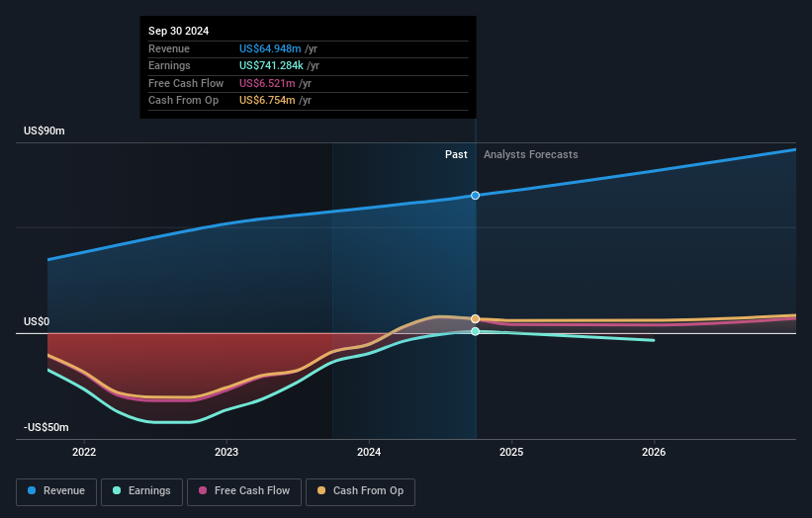Click the 2022 x-axis label
The height and width of the screenshot is (518, 812).
pyautogui.click(x=84, y=453)
